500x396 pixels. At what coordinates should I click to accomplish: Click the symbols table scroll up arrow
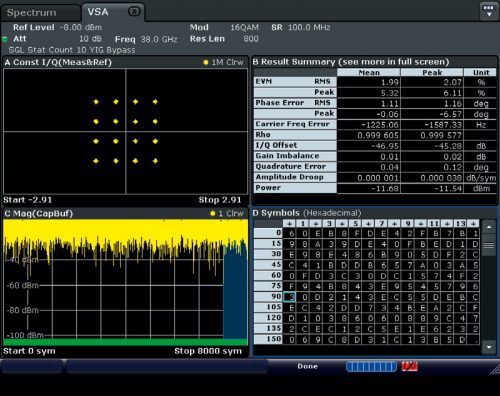coord(489,227)
